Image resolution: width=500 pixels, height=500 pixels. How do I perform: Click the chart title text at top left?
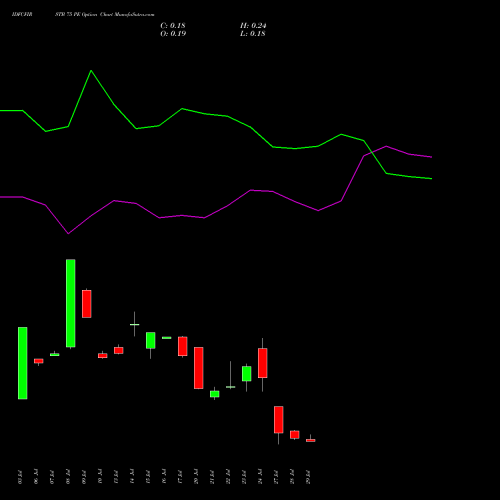click(83, 15)
